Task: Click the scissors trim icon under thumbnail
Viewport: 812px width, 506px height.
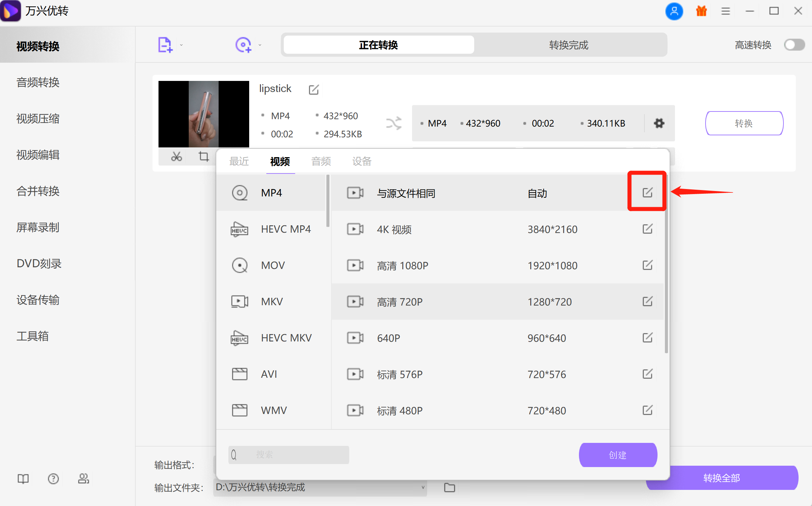Action: 176,156
